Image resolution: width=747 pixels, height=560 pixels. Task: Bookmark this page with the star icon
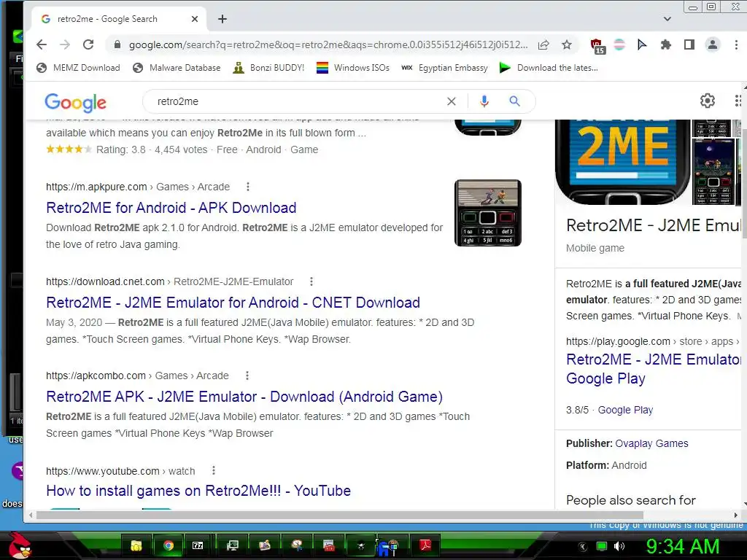click(x=566, y=44)
